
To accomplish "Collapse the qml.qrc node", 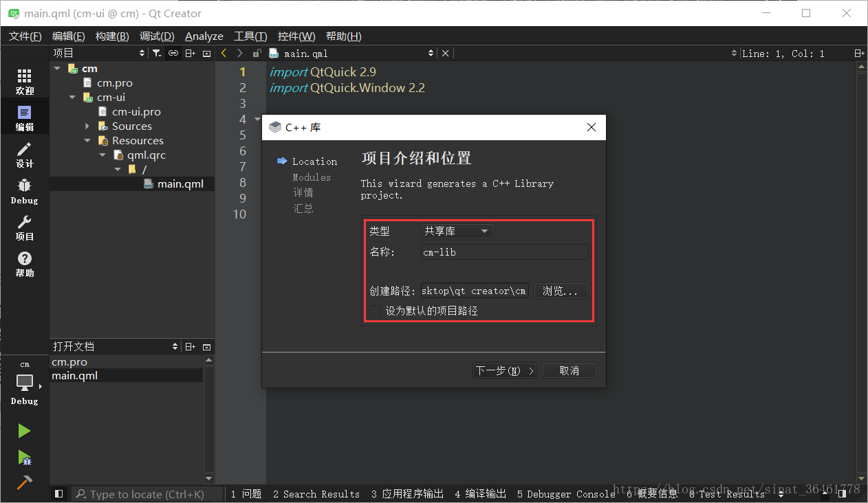I will (102, 155).
